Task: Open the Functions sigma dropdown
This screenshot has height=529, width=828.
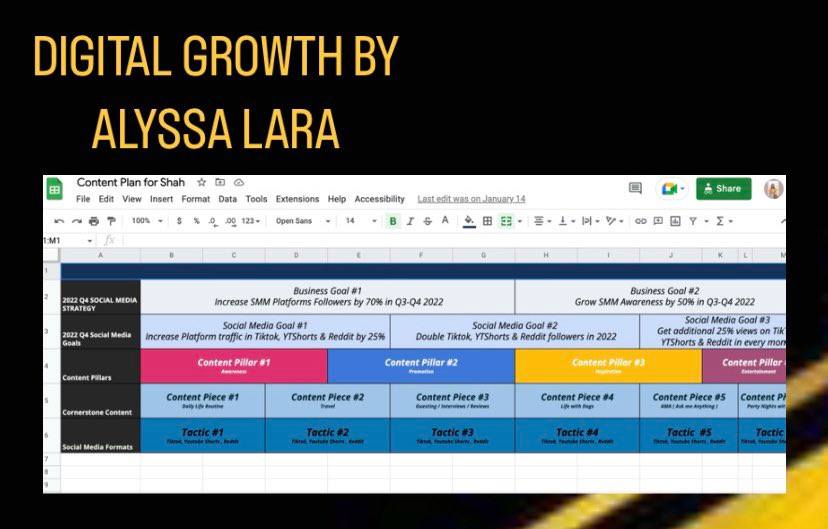Action: coord(724,221)
